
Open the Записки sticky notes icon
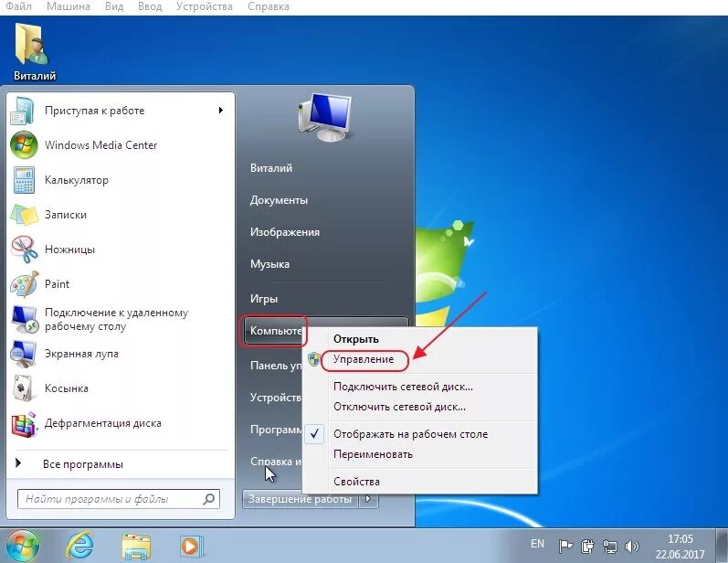pyautogui.click(x=23, y=215)
